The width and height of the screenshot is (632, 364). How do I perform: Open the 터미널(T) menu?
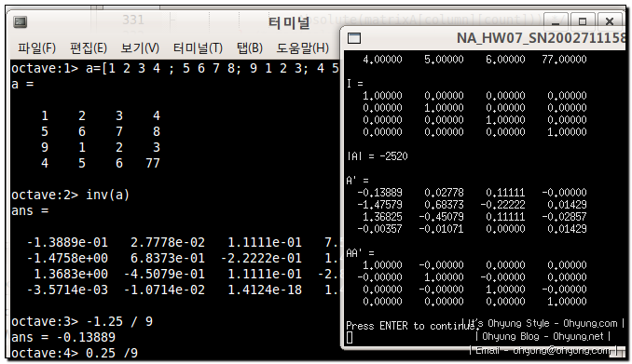198,48
